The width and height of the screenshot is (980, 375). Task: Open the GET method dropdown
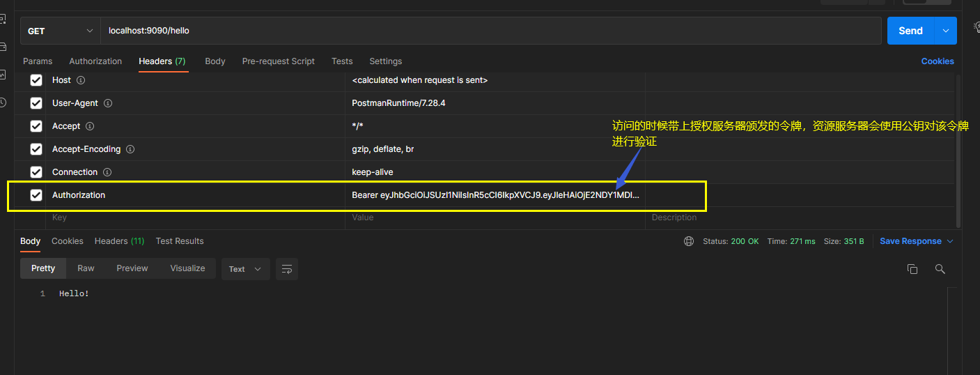point(61,31)
